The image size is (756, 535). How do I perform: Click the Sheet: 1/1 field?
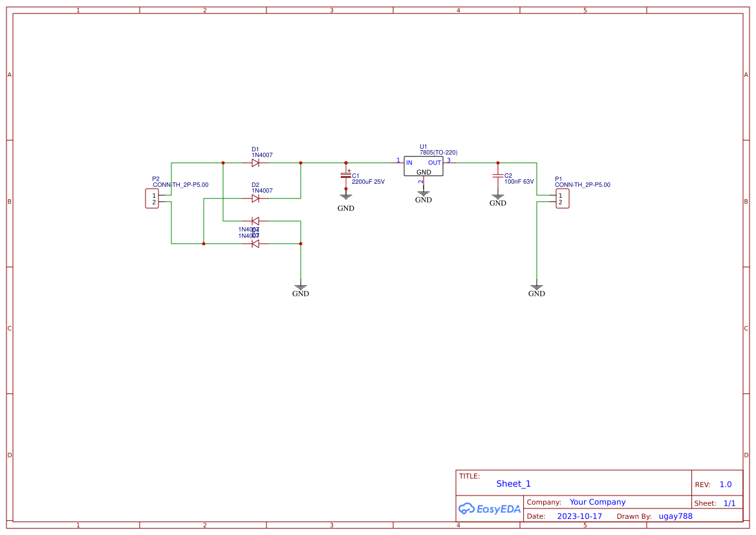[x=729, y=503]
